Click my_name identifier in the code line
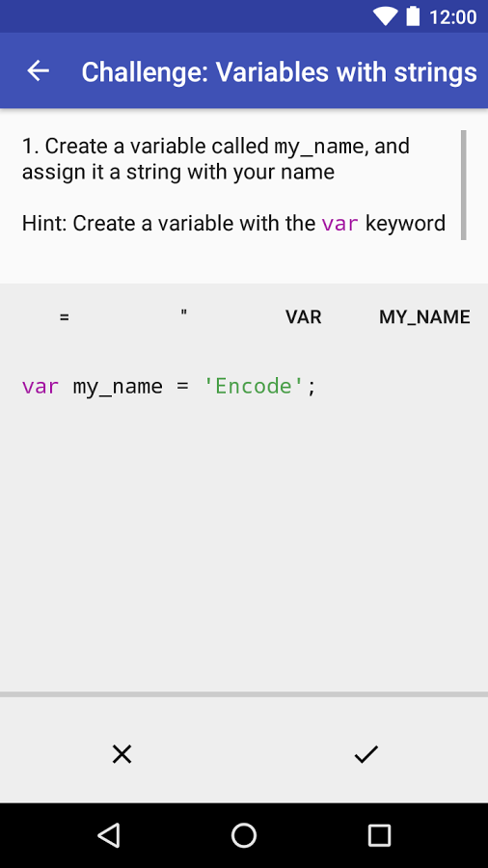488x868 pixels. coord(118,387)
